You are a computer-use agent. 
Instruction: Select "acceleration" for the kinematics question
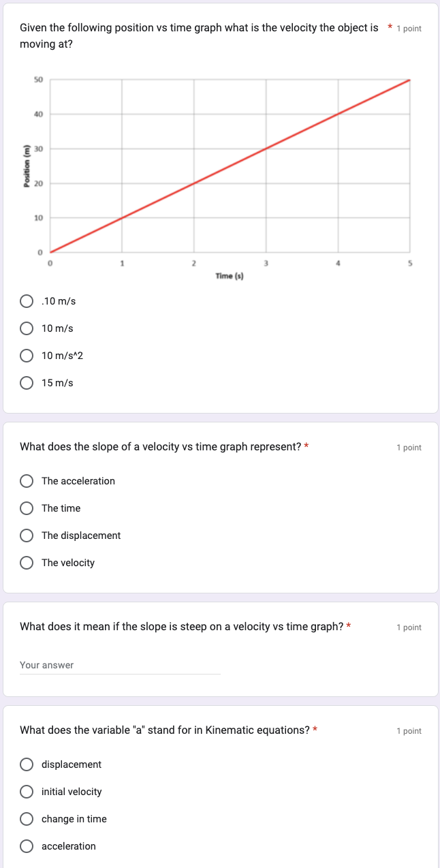coord(27,846)
